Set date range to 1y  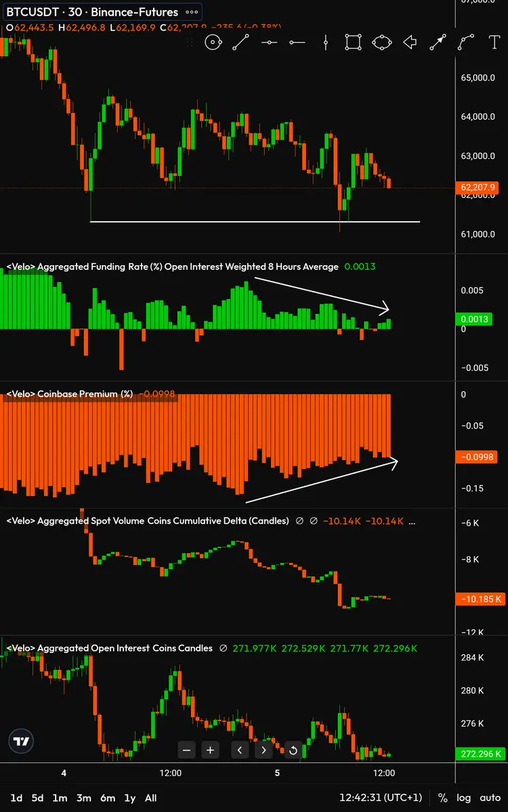tap(130, 798)
